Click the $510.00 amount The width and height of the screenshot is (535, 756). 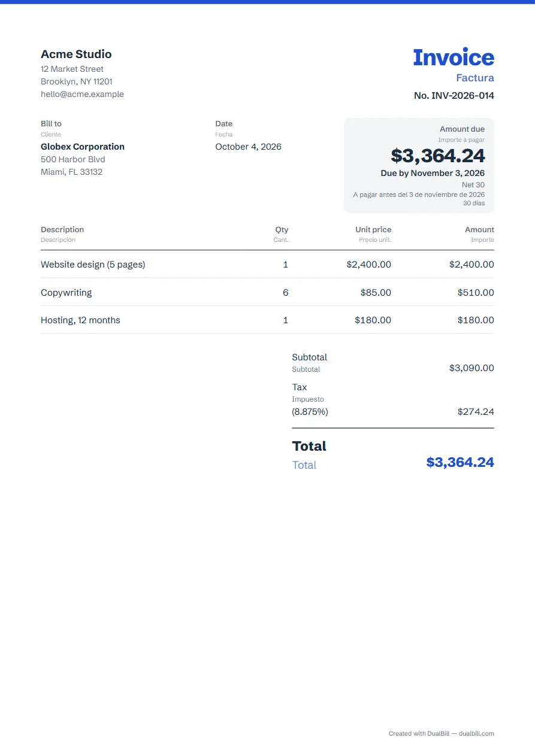click(476, 293)
